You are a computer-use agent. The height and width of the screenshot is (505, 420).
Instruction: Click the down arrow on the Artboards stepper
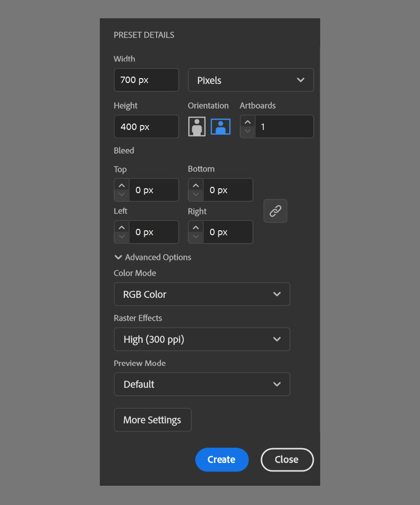point(247,131)
